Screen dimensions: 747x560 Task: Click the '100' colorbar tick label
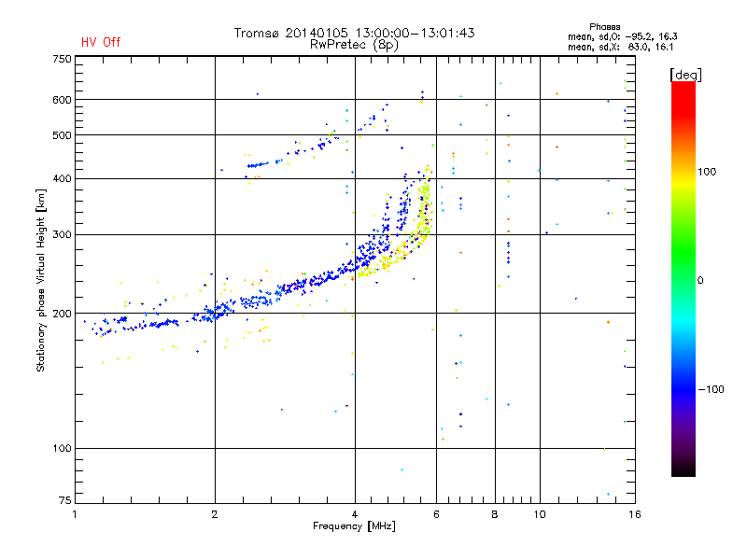707,172
